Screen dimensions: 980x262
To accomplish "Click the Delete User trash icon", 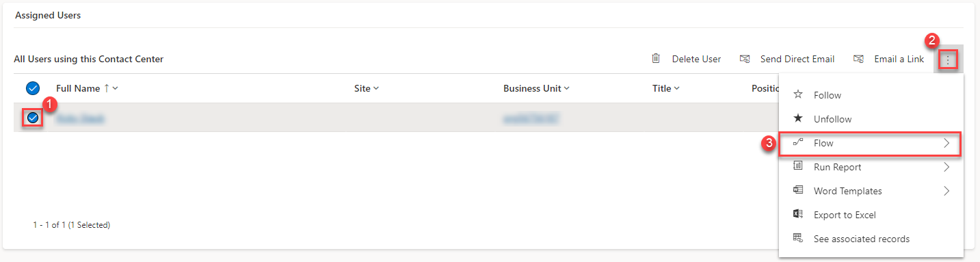I will coord(655,59).
